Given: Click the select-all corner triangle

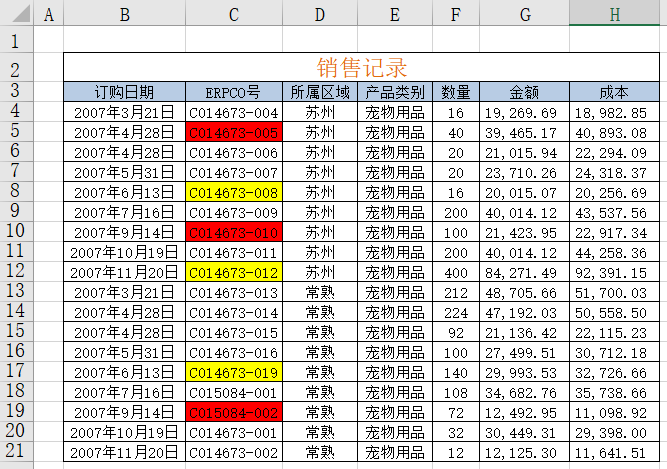Looking at the screenshot, I should [x=21, y=14].
